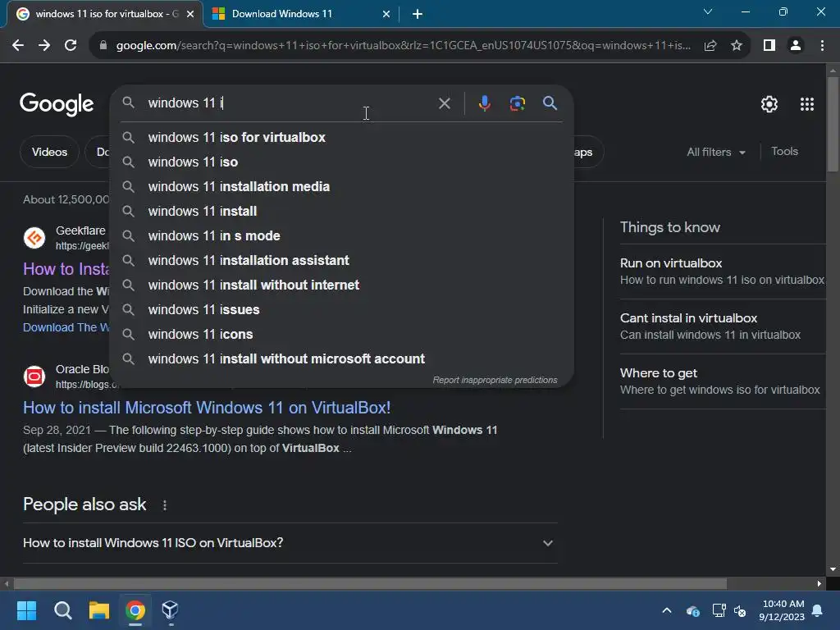
Task: Open File Explorer from taskbar
Action: 99,610
